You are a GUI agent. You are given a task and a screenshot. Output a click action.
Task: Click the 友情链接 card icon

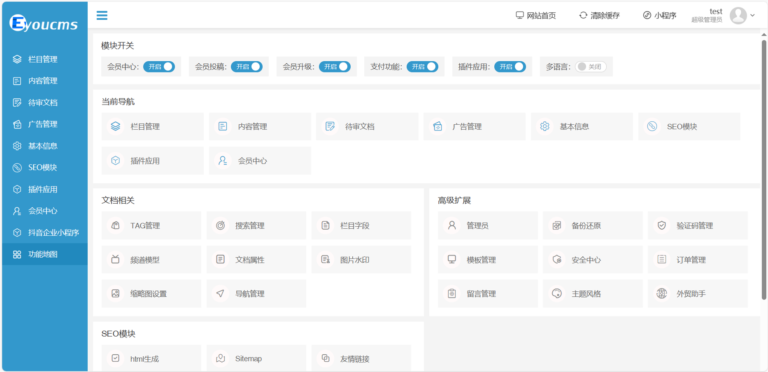tap(325, 358)
